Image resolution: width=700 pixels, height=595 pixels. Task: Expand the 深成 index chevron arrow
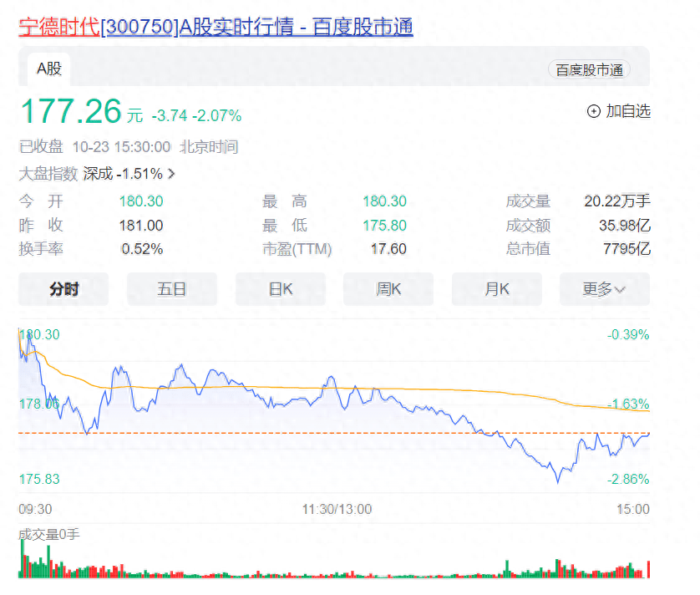click(171, 174)
